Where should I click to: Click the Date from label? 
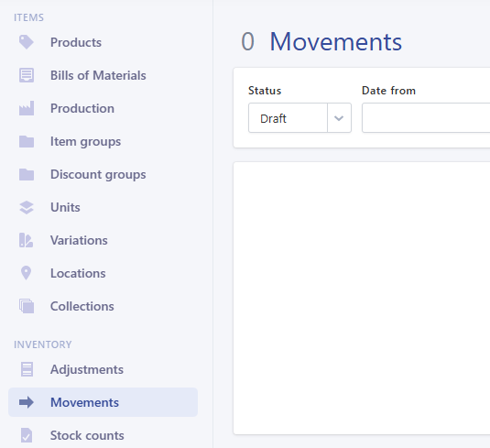click(x=388, y=91)
